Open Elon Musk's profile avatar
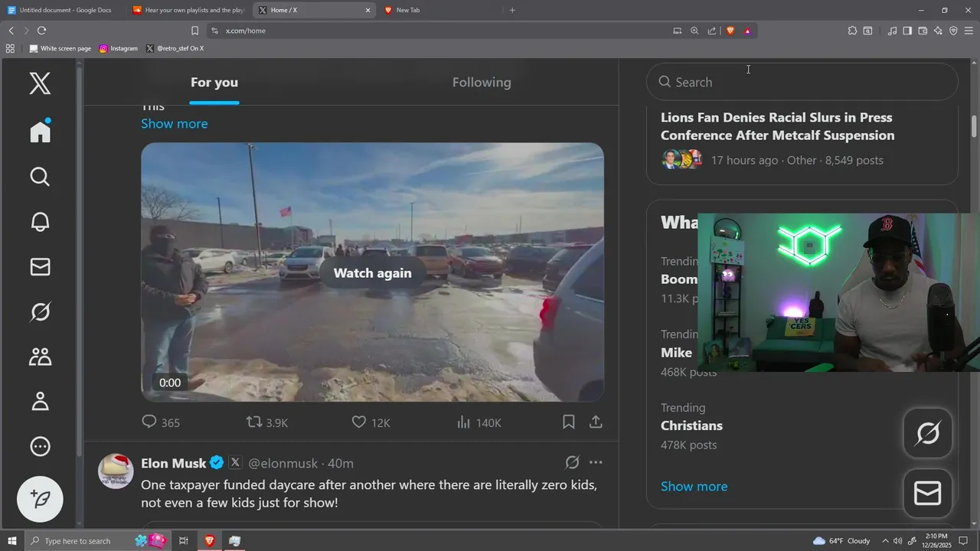This screenshot has width=980, height=551. click(x=116, y=471)
